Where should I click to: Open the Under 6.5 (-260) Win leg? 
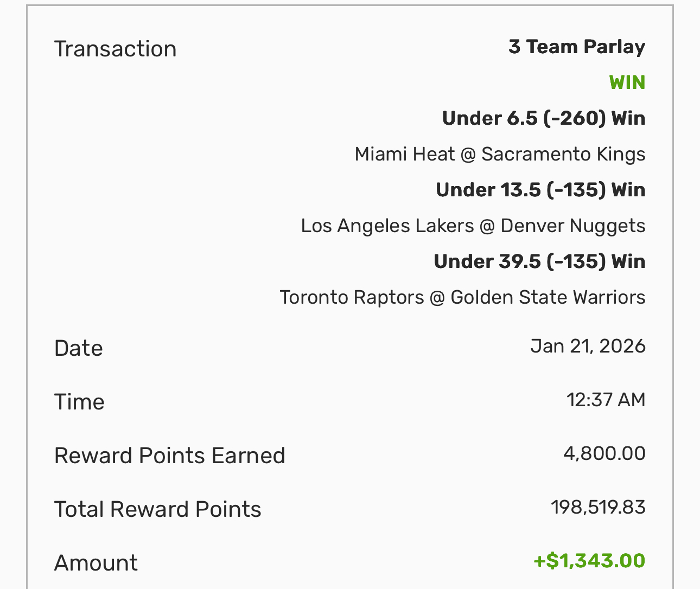(x=543, y=118)
